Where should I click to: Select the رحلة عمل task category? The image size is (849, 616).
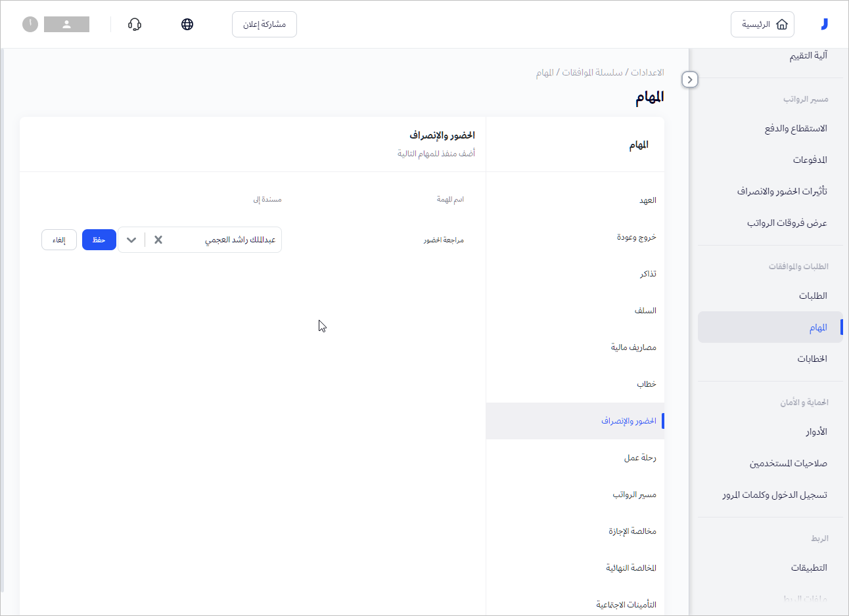click(x=640, y=458)
